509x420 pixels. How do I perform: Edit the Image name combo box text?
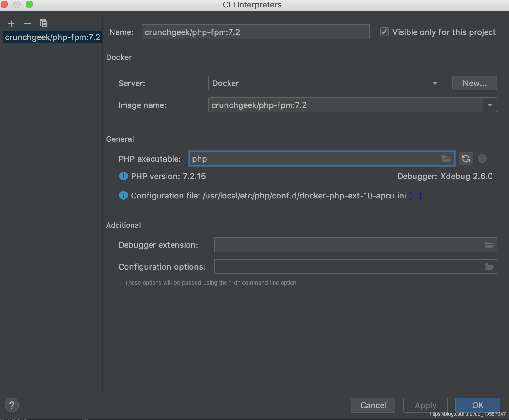pos(346,105)
